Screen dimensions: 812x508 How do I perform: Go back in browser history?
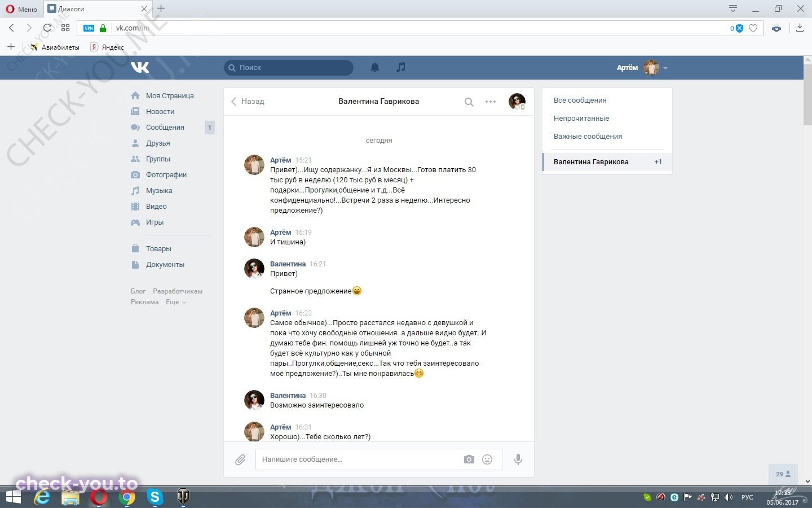[x=12, y=28]
